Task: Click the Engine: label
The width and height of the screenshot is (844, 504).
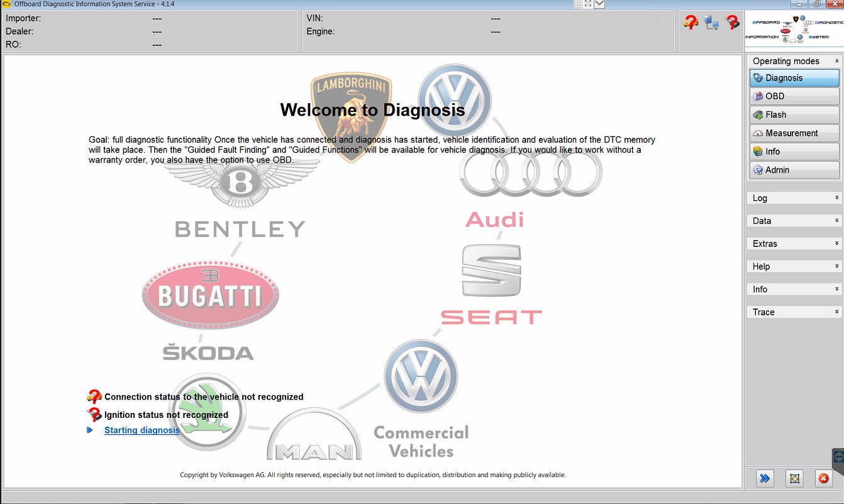Action: point(321,31)
